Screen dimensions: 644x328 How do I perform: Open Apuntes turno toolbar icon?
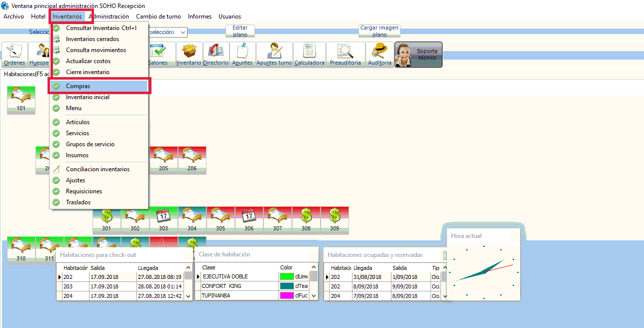(x=274, y=54)
